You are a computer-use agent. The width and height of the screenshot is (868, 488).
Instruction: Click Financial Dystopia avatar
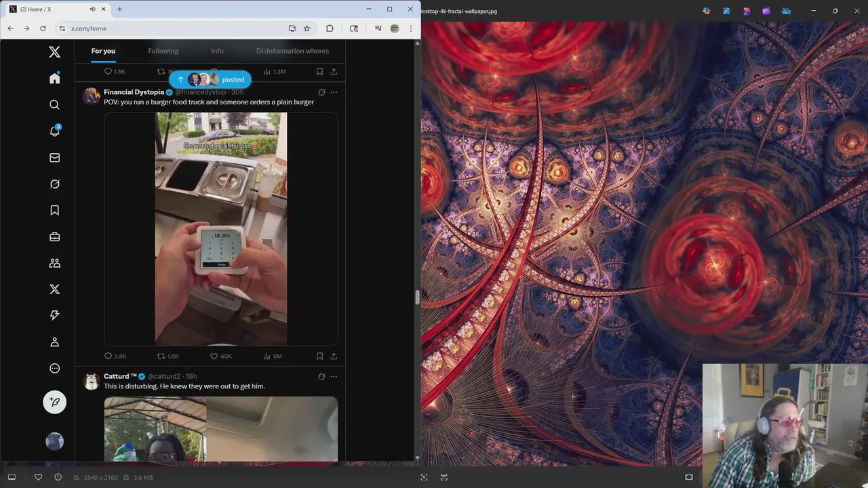click(x=92, y=96)
